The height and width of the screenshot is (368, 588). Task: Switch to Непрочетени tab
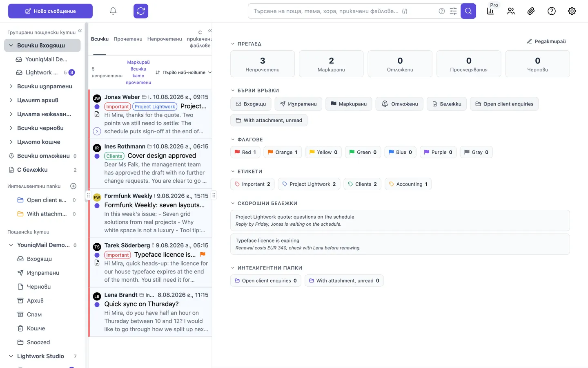click(165, 39)
